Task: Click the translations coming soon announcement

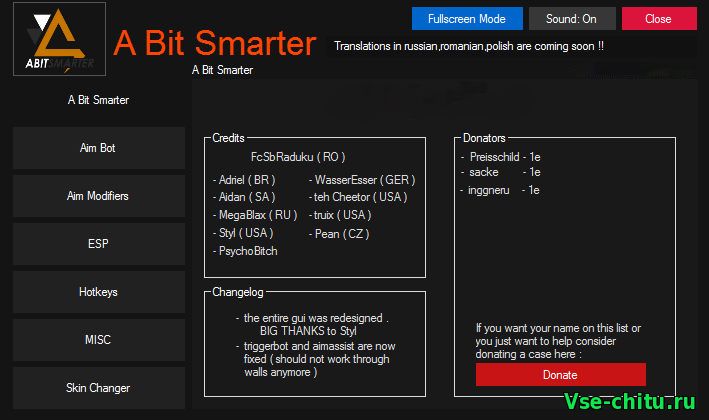Action: pos(468,46)
